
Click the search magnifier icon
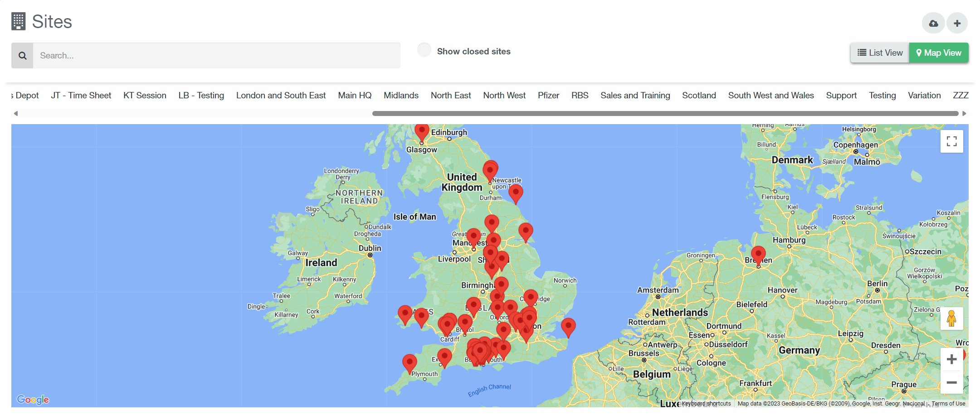[x=22, y=56]
